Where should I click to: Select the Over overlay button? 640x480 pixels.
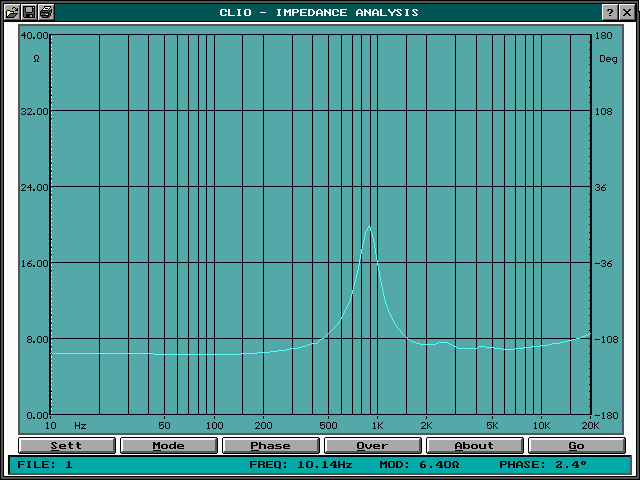click(x=373, y=445)
